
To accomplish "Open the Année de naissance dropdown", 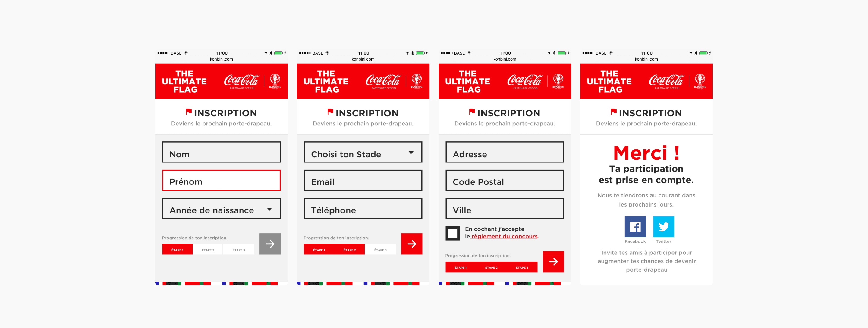I will [222, 209].
